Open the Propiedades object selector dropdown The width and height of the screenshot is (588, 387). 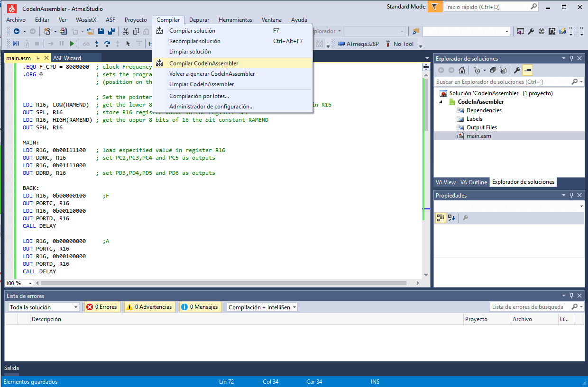pyautogui.click(x=581, y=207)
